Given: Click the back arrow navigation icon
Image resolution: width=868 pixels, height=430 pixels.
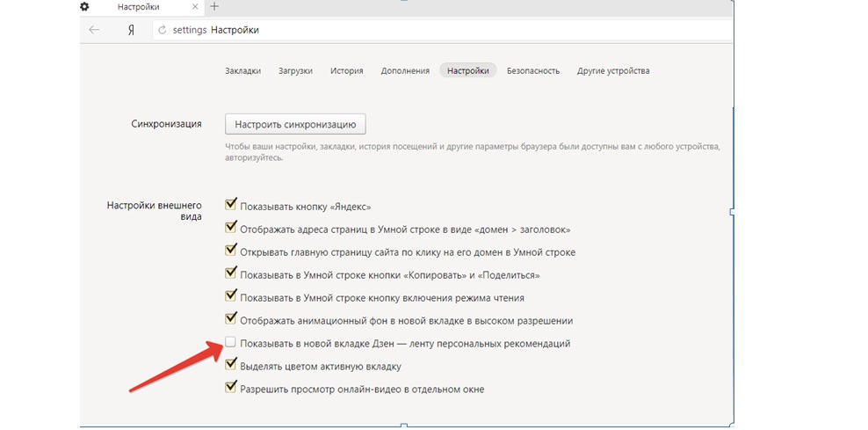Looking at the screenshot, I should (95, 30).
